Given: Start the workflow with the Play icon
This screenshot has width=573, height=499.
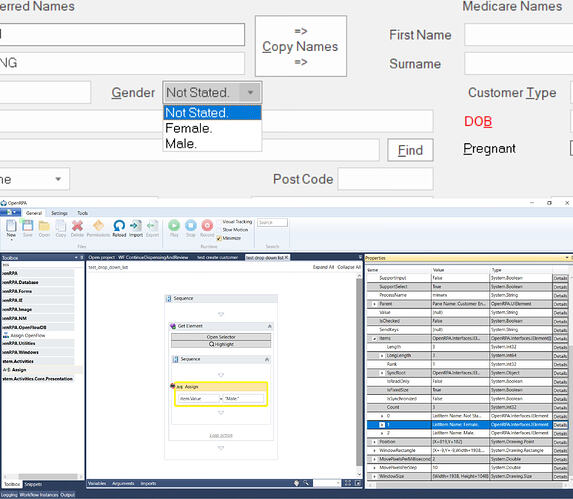Looking at the screenshot, I should (174, 225).
